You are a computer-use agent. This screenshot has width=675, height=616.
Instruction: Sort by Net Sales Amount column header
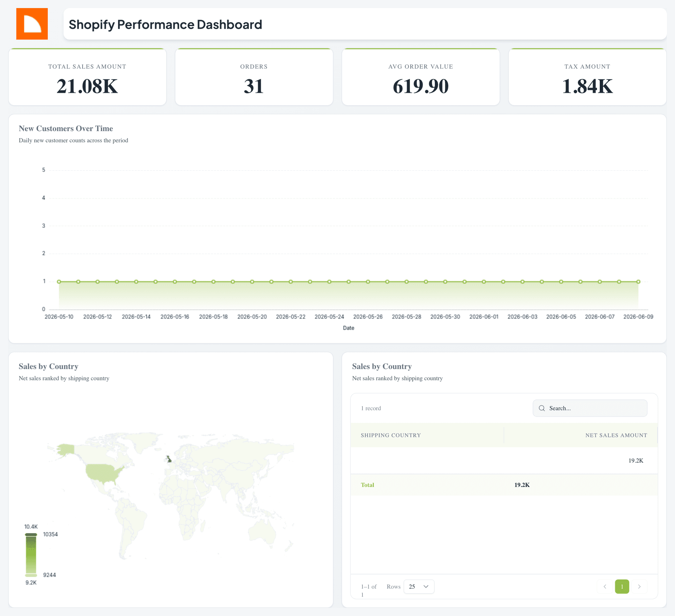pyautogui.click(x=616, y=435)
